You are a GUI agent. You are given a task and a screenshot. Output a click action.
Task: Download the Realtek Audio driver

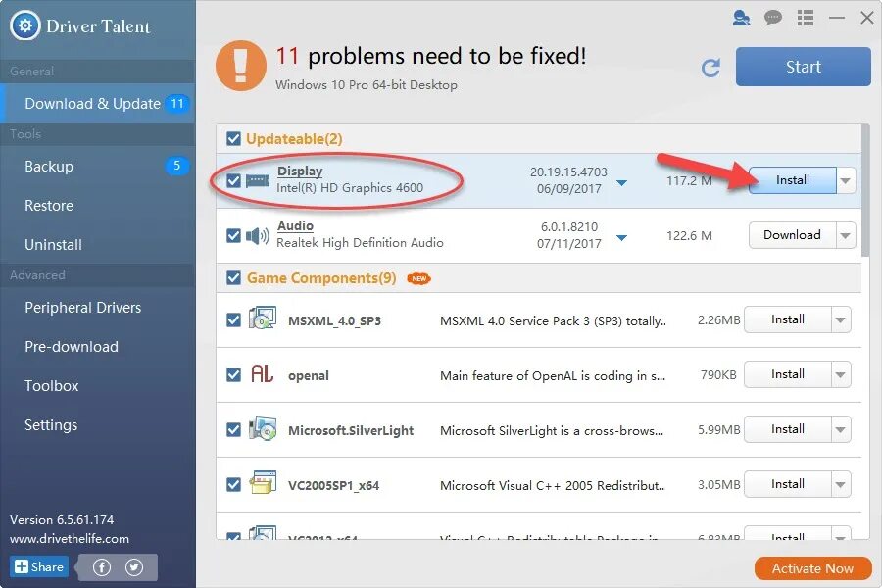793,235
